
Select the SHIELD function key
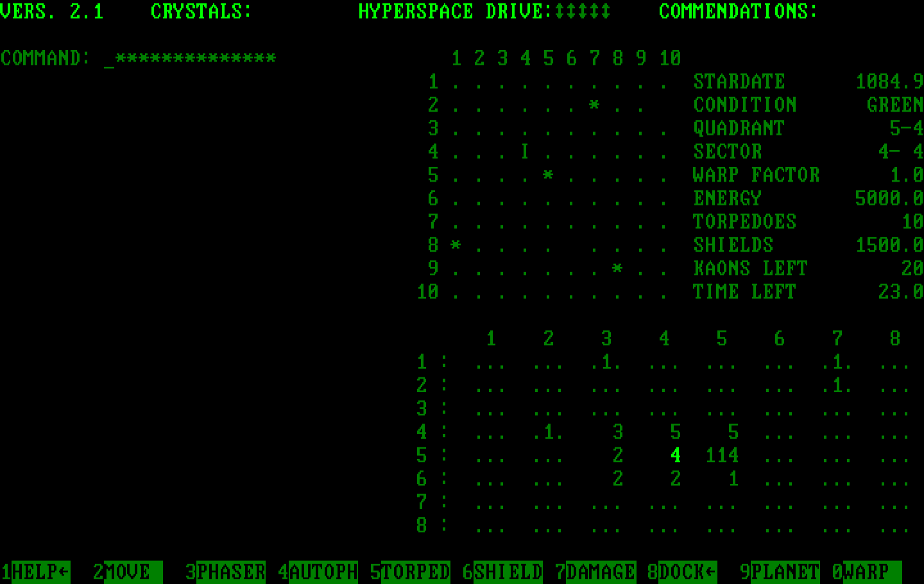coord(508,571)
